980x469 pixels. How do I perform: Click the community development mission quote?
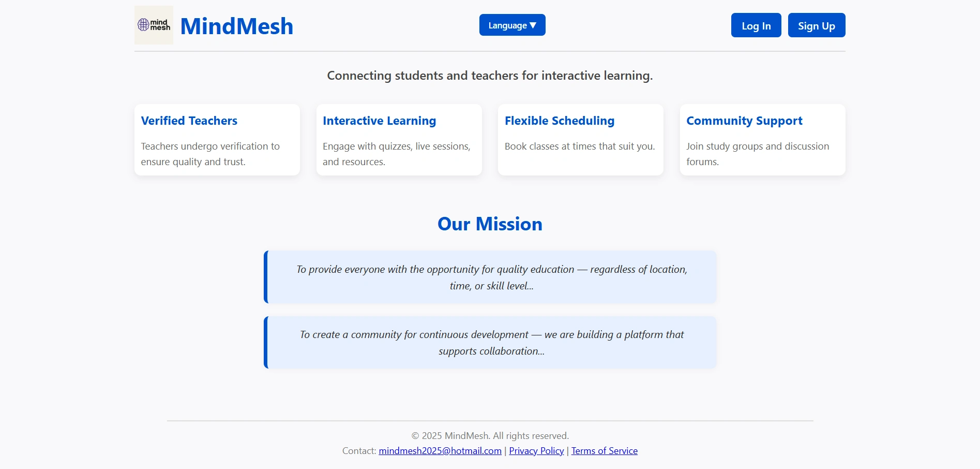(x=490, y=342)
